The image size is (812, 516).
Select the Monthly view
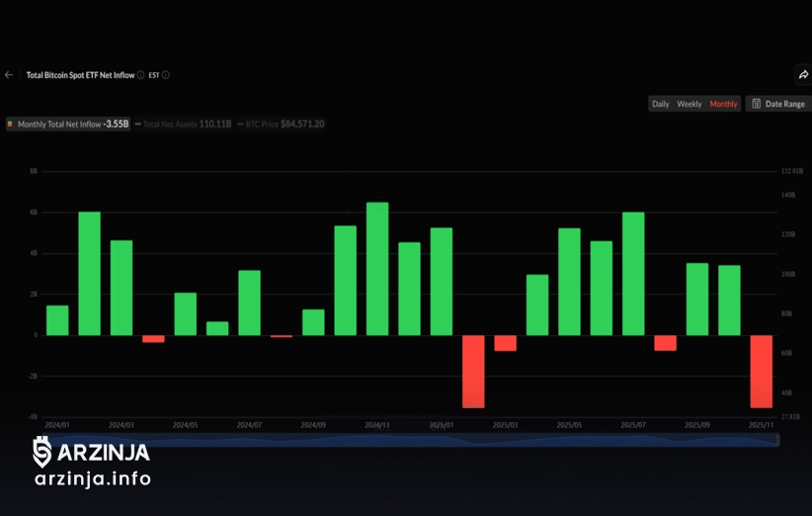tap(723, 104)
